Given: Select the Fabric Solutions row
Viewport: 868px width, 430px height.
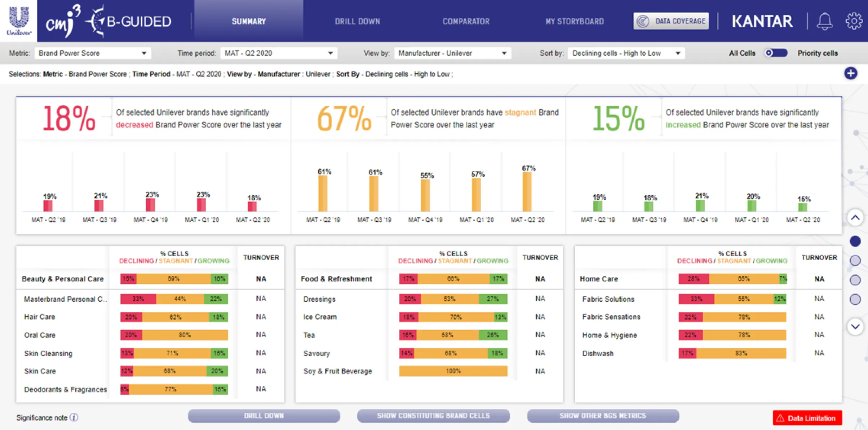Looking at the screenshot, I should coord(708,299).
